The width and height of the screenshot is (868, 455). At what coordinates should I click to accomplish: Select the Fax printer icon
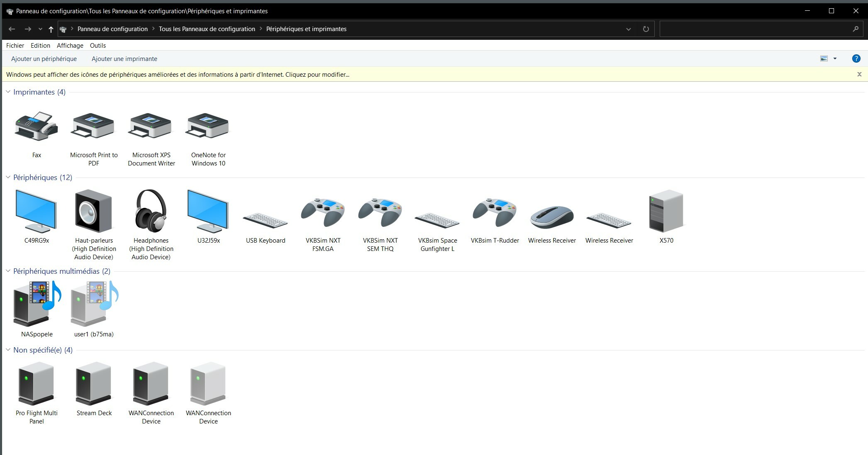[x=37, y=127]
